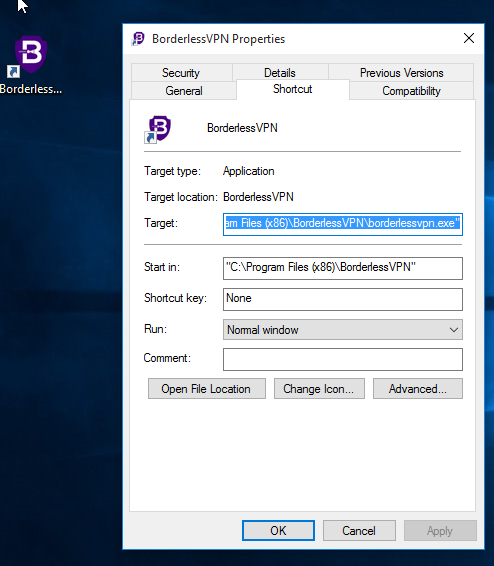
Task: Click the Change Icon... button
Action: pyautogui.click(x=319, y=389)
